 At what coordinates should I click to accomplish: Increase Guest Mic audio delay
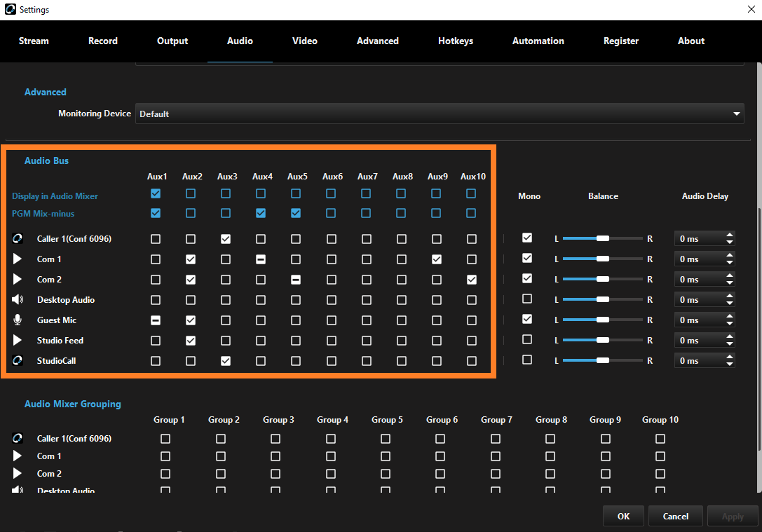[x=730, y=317]
